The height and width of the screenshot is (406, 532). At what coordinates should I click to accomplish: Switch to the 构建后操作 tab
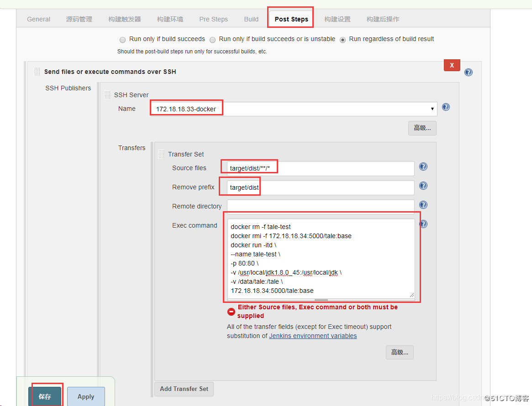pos(383,19)
